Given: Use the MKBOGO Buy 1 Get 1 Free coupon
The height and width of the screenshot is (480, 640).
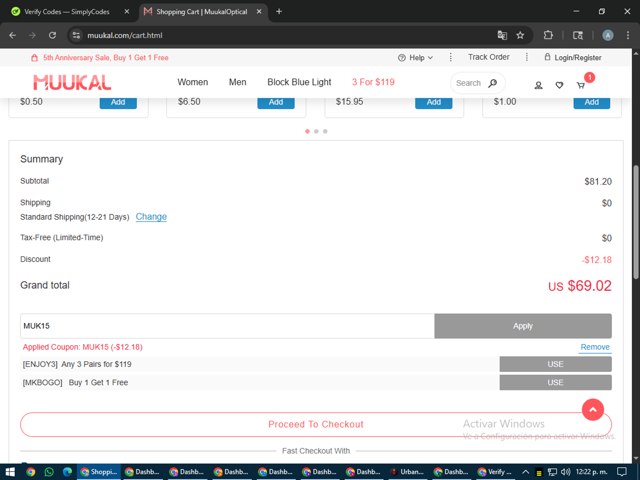Looking at the screenshot, I should [x=556, y=382].
